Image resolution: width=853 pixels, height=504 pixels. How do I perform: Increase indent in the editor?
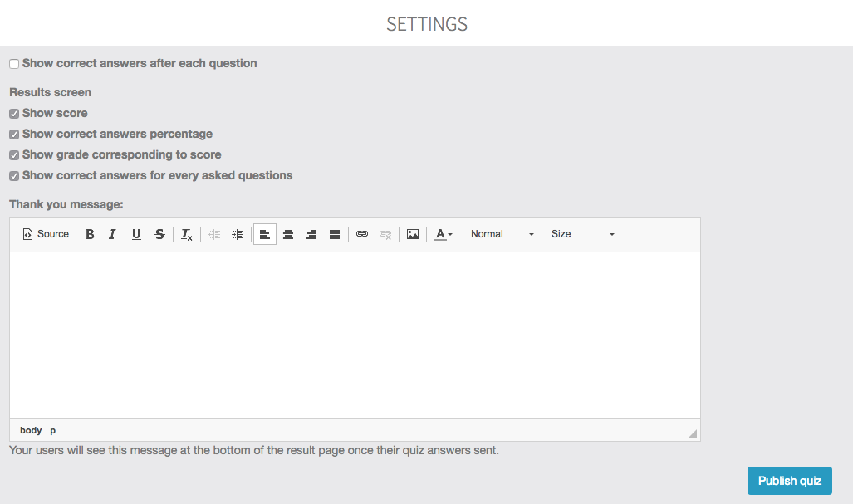pyautogui.click(x=238, y=234)
